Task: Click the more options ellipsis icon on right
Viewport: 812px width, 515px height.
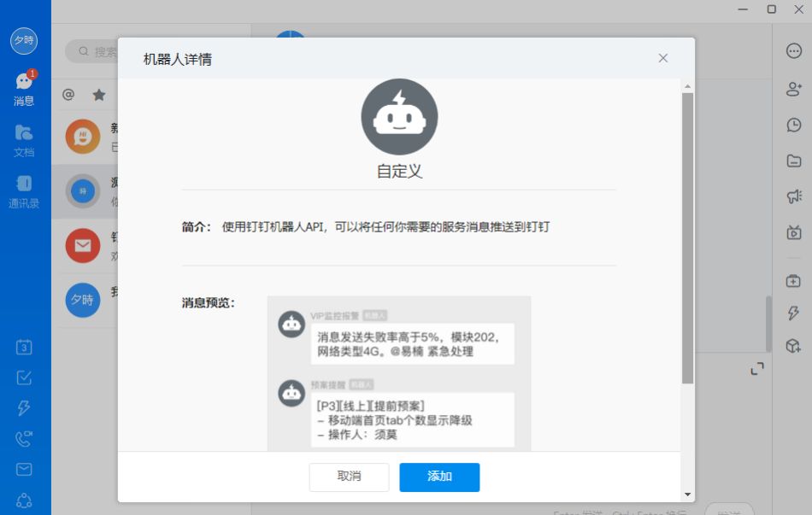Action: click(794, 50)
